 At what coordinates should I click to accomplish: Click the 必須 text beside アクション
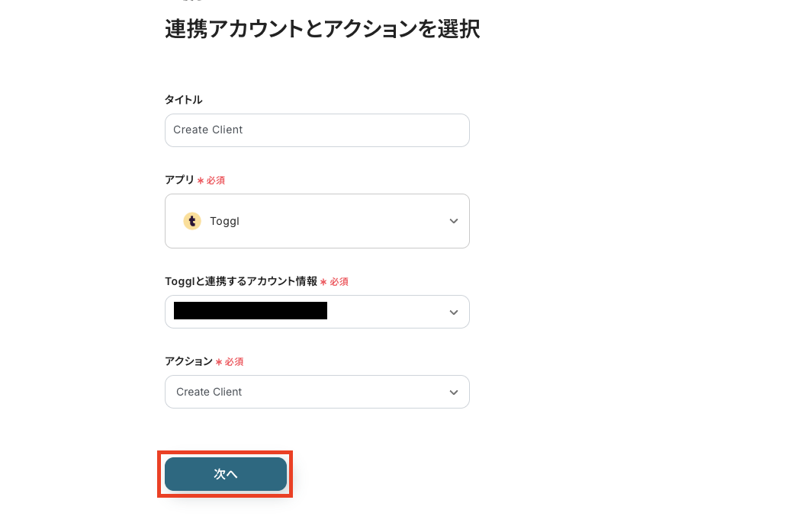click(233, 362)
